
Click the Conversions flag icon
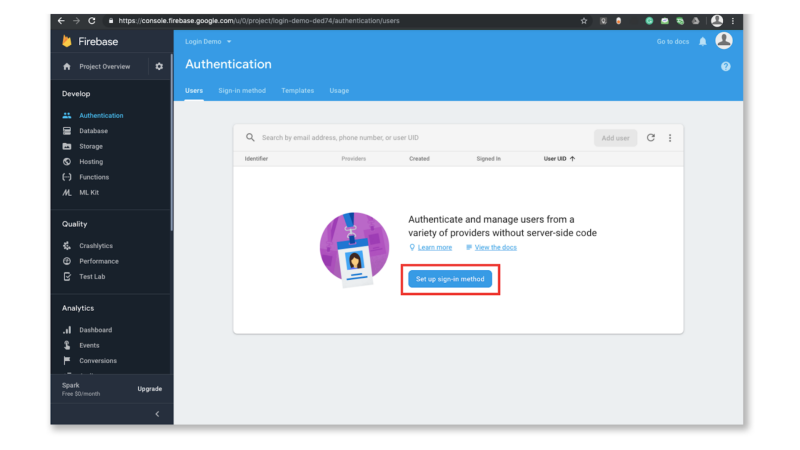[x=67, y=360]
